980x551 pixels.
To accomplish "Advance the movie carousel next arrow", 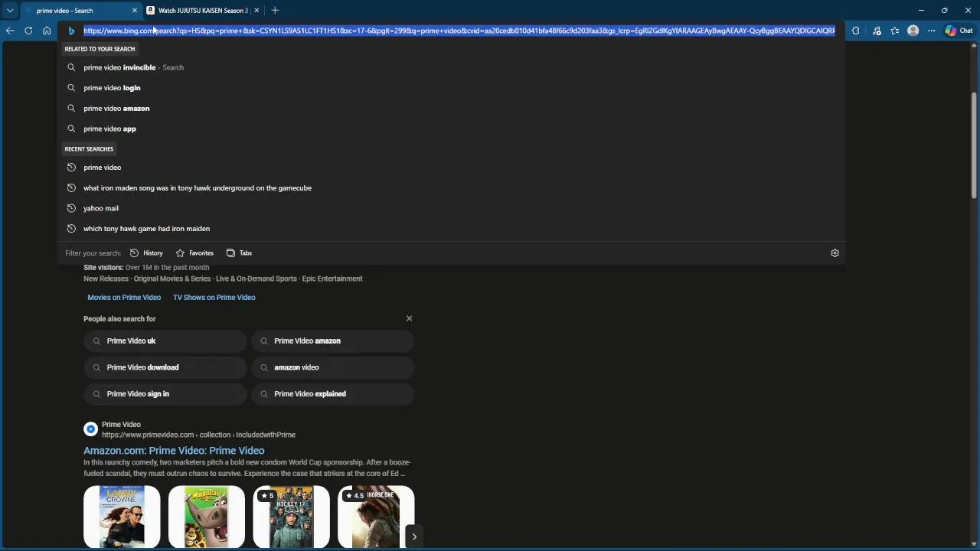I will (414, 536).
